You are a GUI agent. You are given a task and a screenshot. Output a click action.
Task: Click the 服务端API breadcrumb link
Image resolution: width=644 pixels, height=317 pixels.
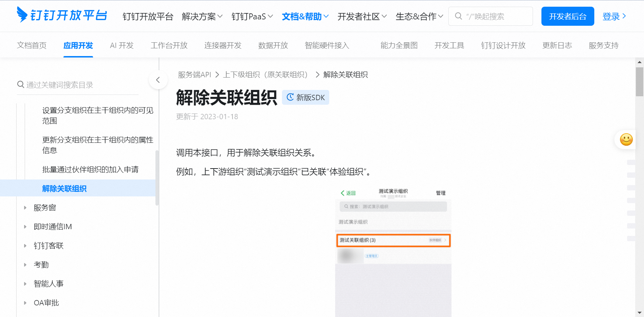click(x=195, y=75)
